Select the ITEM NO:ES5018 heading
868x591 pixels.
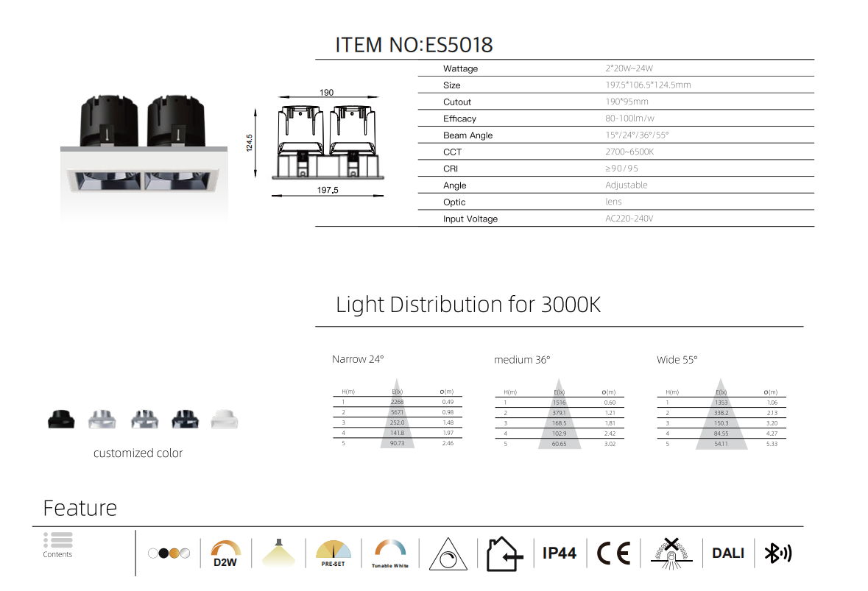pos(414,45)
